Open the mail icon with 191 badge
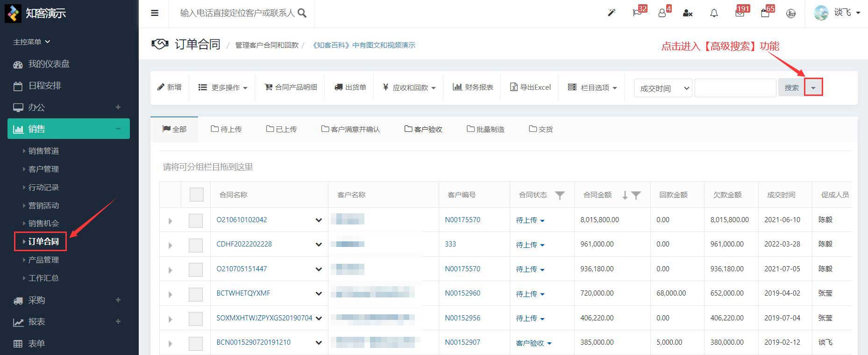Screen dimensions: 868x355 (740, 13)
